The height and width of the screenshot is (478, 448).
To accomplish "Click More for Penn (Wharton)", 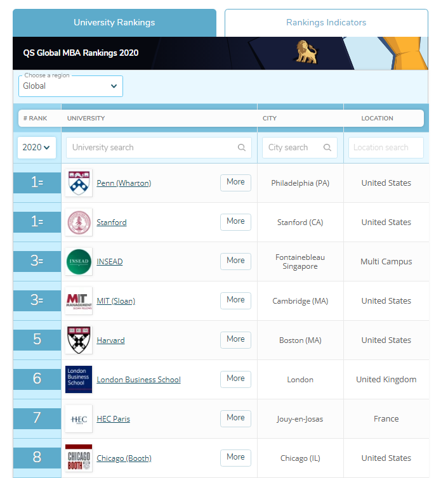I will pyautogui.click(x=235, y=183).
